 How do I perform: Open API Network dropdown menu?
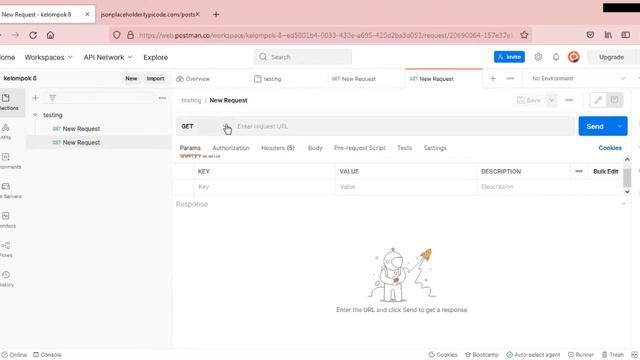coord(108,57)
